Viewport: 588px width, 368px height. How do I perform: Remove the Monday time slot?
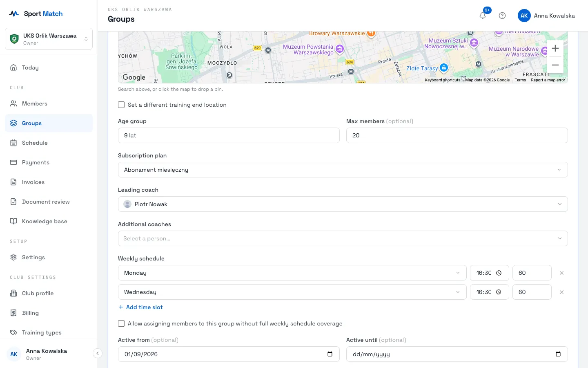[x=561, y=273]
